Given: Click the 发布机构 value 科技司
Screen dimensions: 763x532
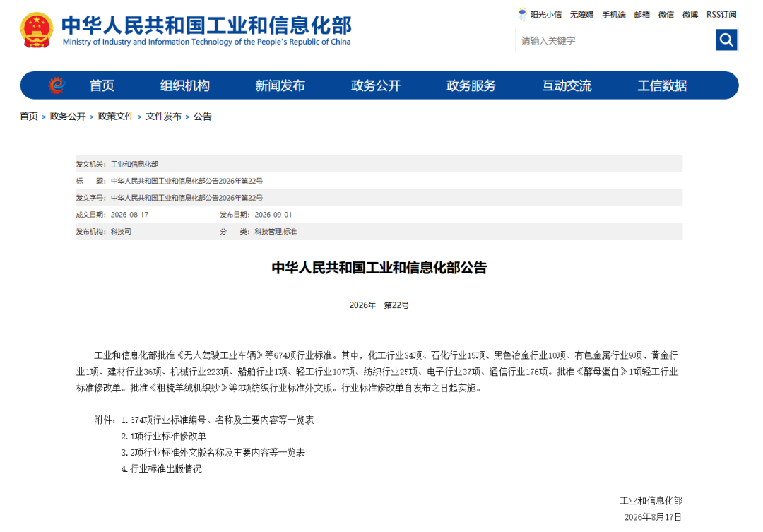Looking at the screenshot, I should 122,232.
